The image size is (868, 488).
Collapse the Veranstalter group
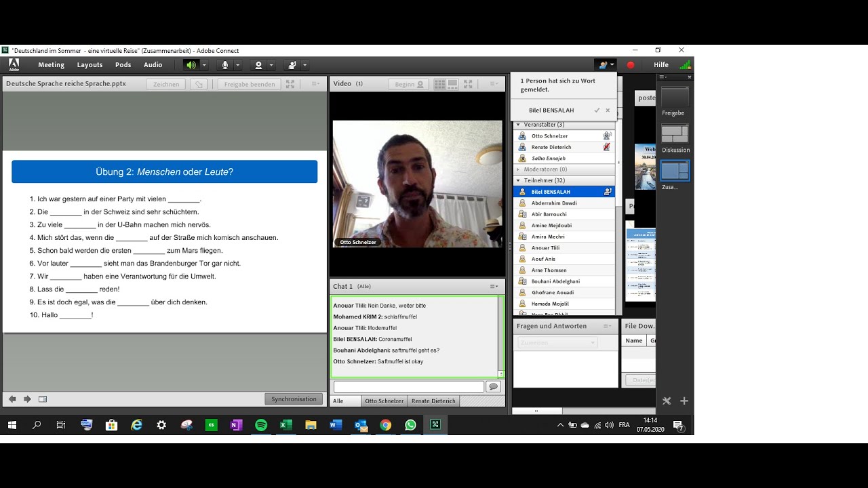tap(519, 125)
